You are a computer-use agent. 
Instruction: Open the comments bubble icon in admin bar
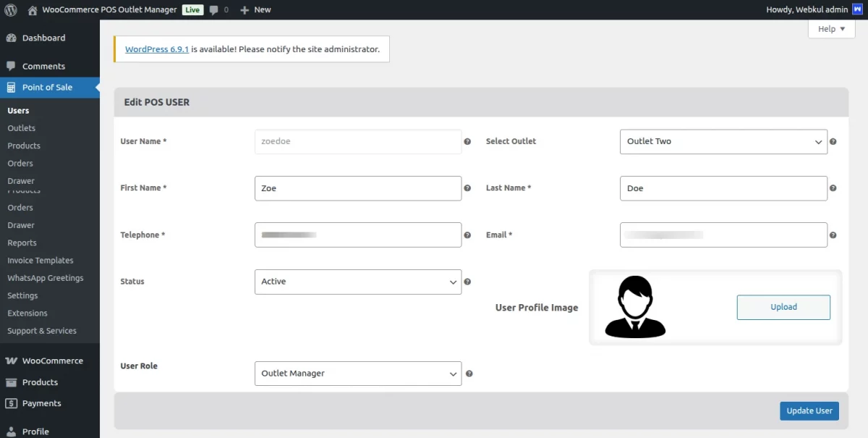coord(214,10)
